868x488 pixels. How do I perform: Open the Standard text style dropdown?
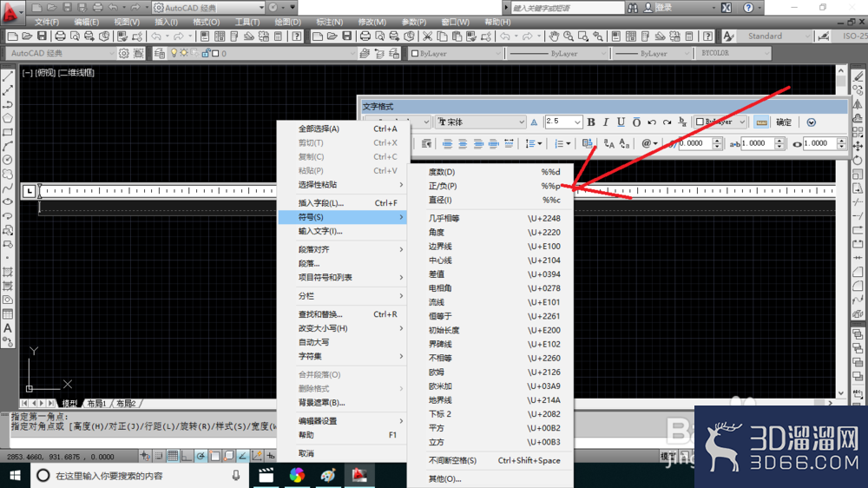778,36
